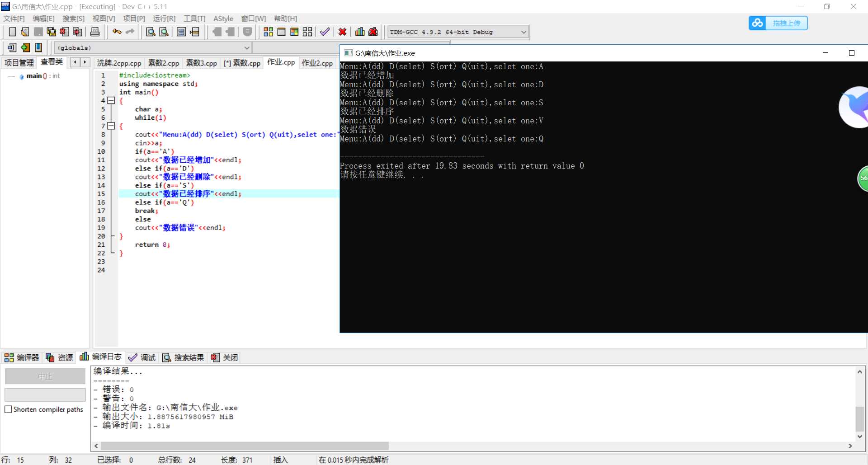Click the Redo arrow icon
Viewport: 868px width, 465px height.
tap(130, 32)
